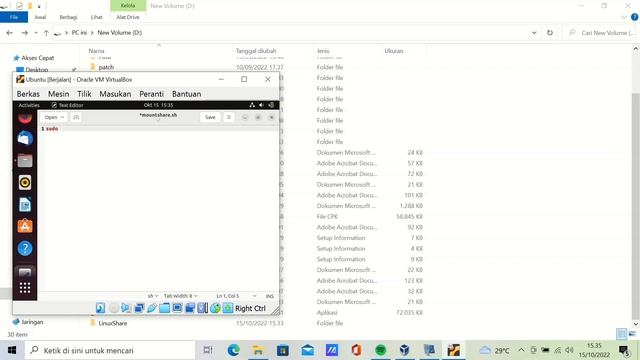This screenshot has width=640, height=360.
Task: Click VirtualBox network status icon
Action: pyautogui.click(x=139, y=308)
